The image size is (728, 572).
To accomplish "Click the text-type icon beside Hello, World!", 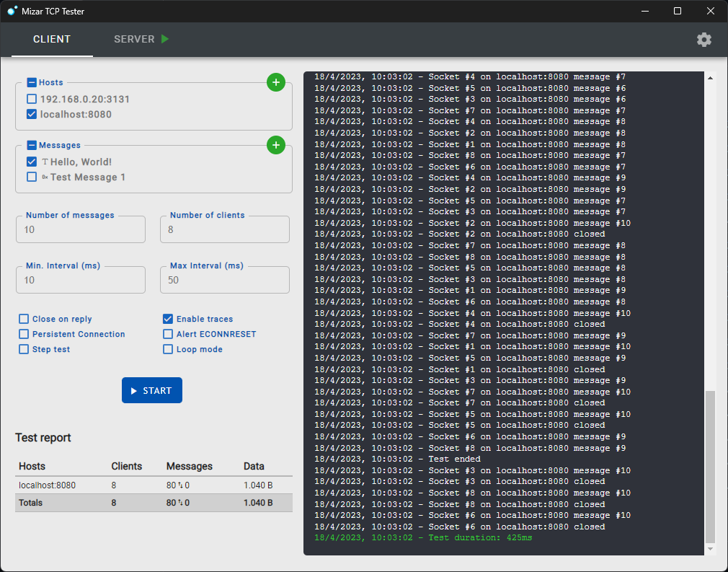I will (45, 162).
